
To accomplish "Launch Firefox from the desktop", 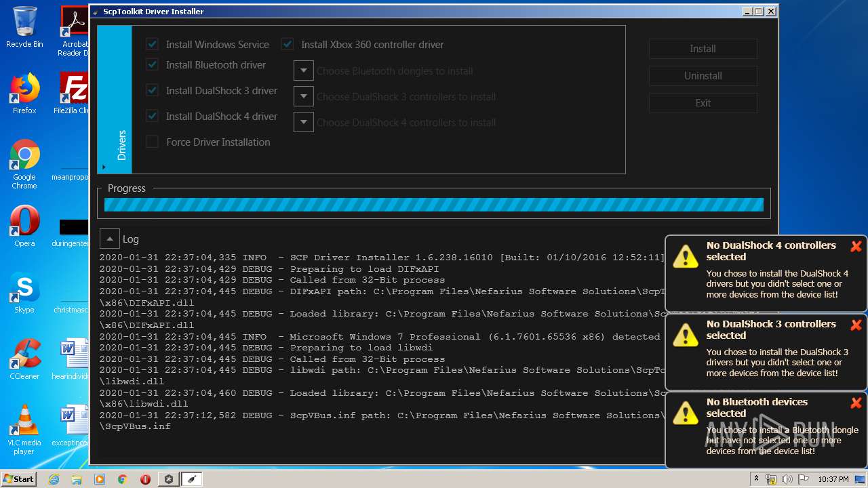I will tap(24, 94).
